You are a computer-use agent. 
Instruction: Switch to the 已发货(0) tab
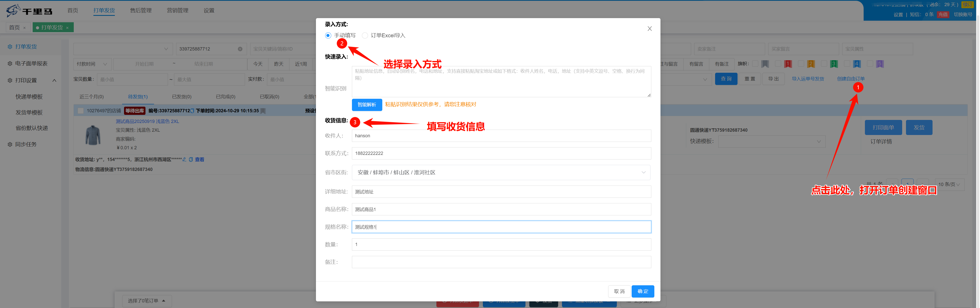tap(181, 96)
